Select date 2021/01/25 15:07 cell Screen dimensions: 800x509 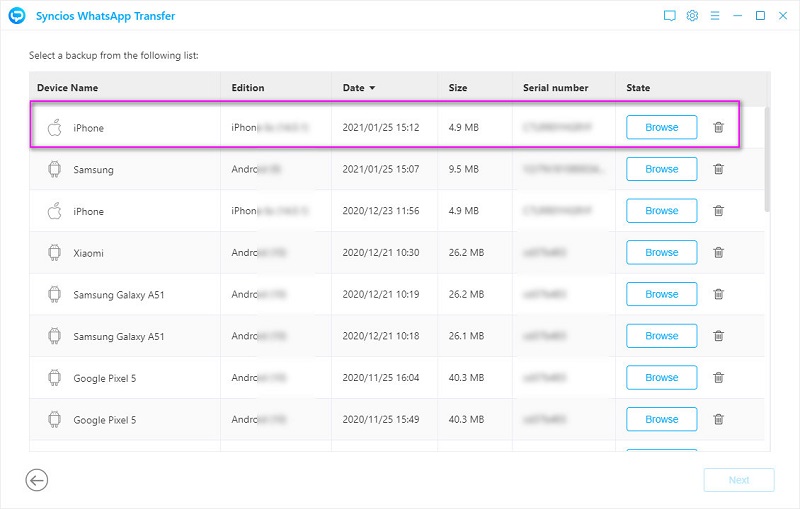[x=381, y=169]
